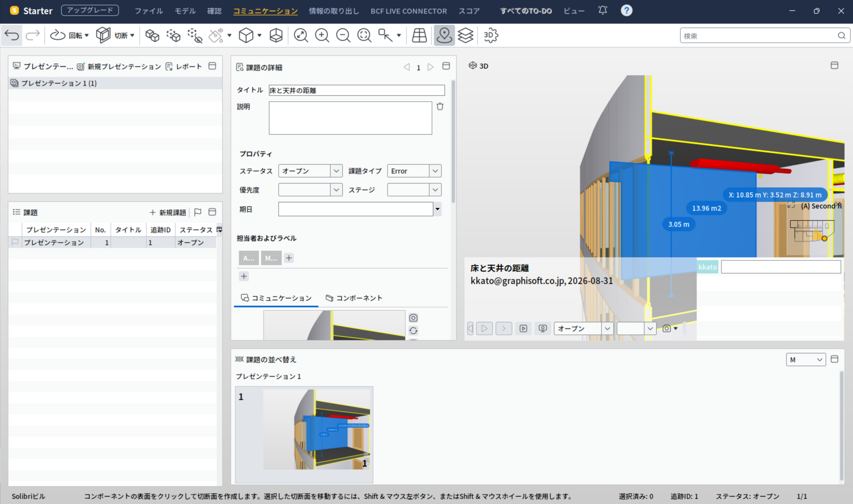Open the ファイル menu
Image resolution: width=853 pixels, height=504 pixels.
pos(149,11)
